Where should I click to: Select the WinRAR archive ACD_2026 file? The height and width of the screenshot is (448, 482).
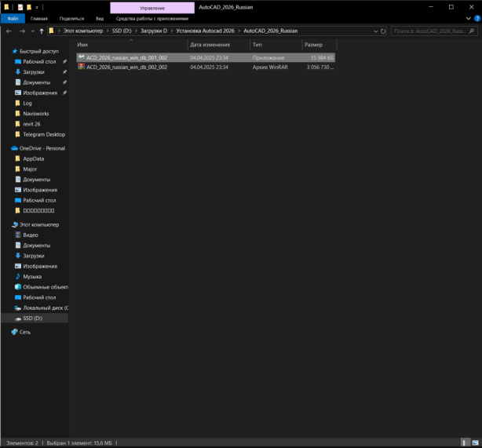point(126,67)
